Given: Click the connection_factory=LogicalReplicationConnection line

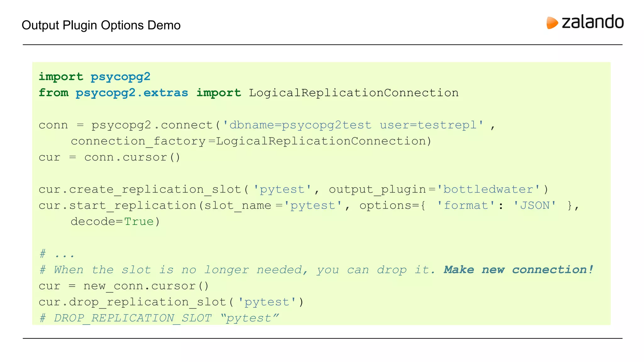Looking at the screenshot, I should (x=251, y=141).
